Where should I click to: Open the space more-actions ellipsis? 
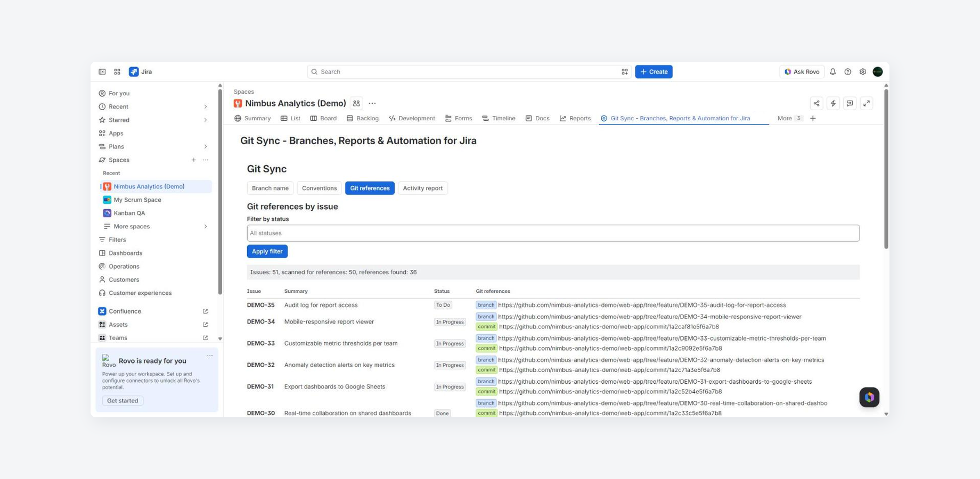pyautogui.click(x=372, y=103)
